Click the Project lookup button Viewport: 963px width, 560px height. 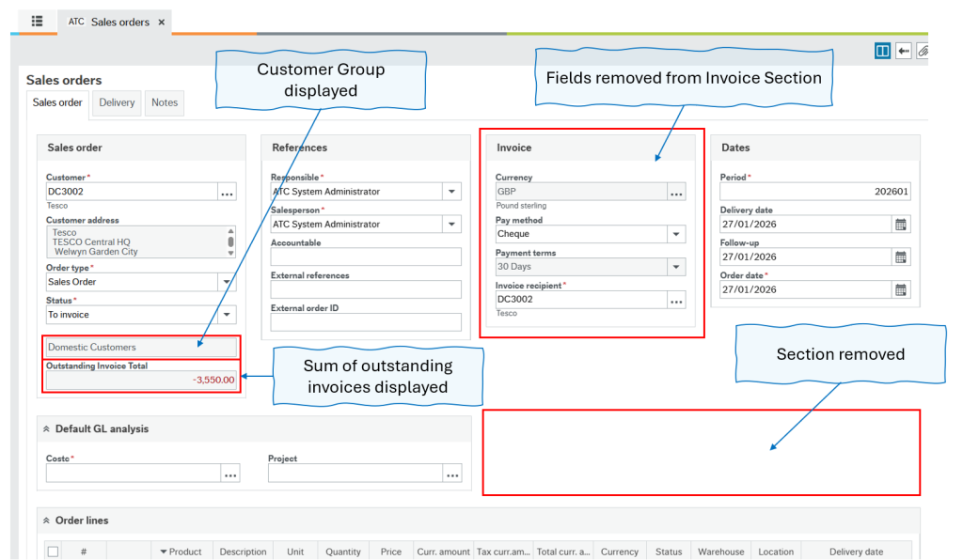click(451, 474)
